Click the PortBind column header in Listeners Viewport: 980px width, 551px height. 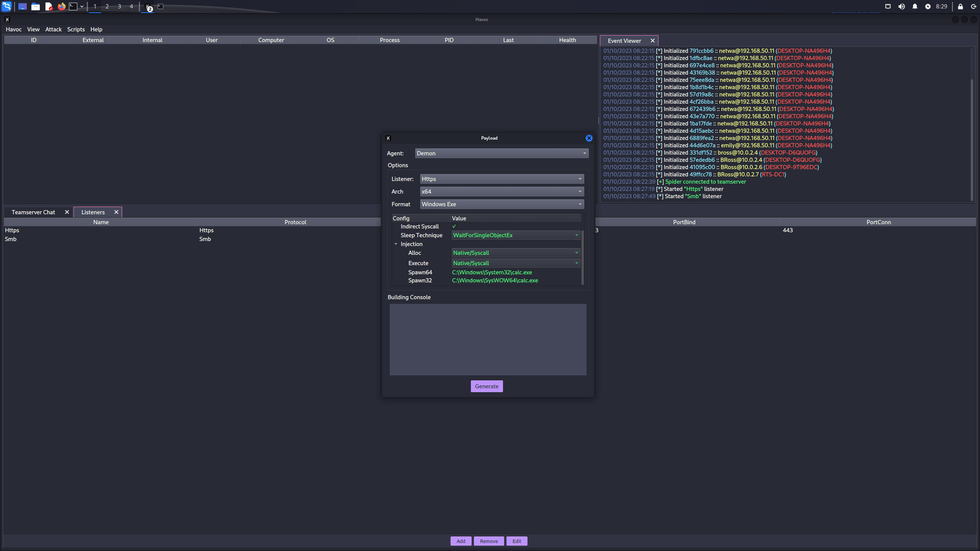[684, 222]
